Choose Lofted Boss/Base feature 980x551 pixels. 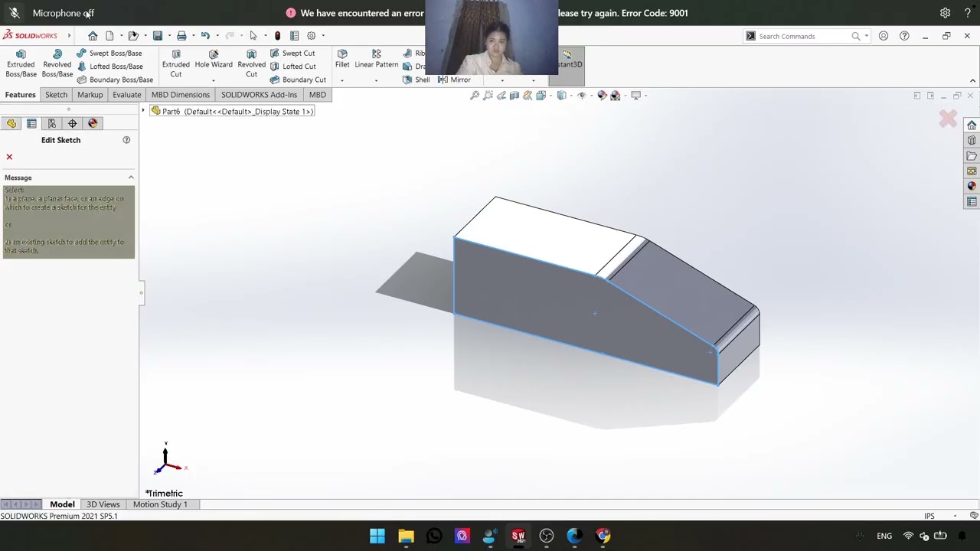(109, 66)
